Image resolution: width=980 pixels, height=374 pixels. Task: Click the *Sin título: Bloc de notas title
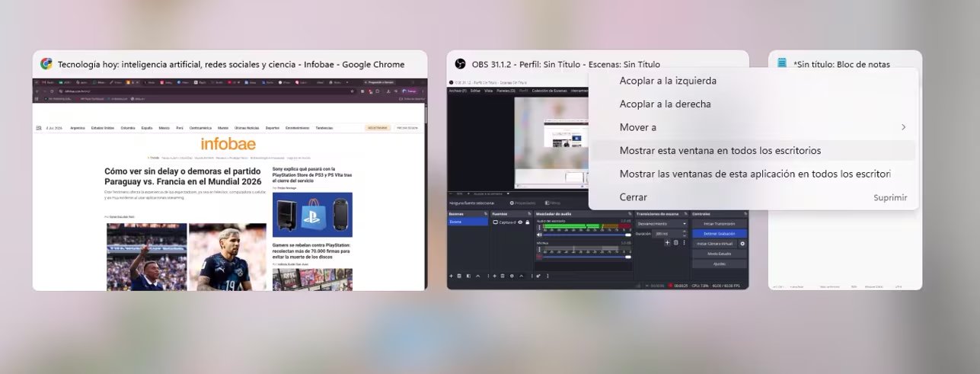[841, 65]
